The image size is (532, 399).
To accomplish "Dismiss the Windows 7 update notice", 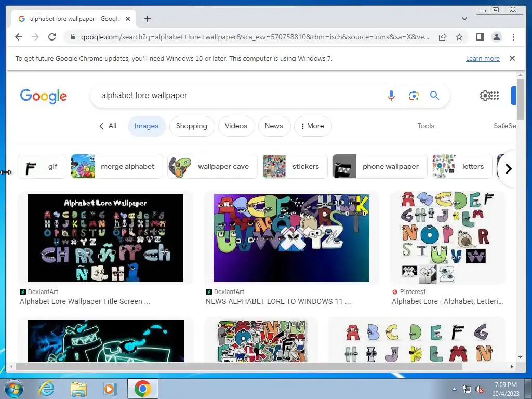I will (x=512, y=58).
